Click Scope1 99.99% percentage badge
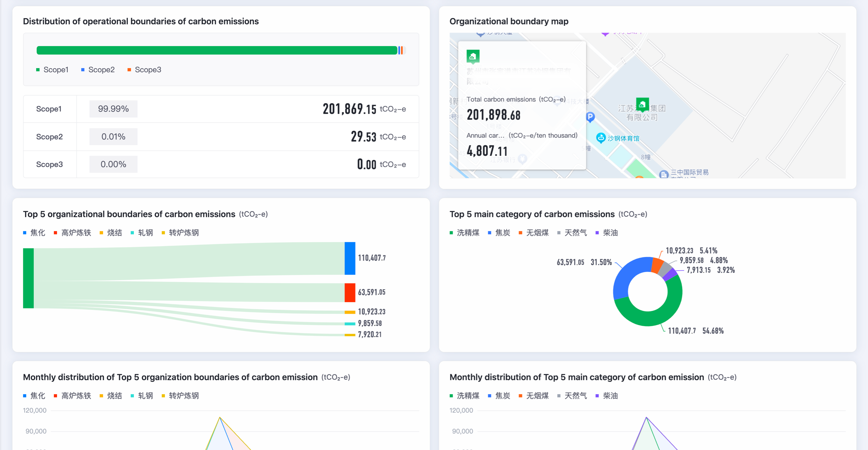Screen dimensions: 868x450 (x=113, y=109)
